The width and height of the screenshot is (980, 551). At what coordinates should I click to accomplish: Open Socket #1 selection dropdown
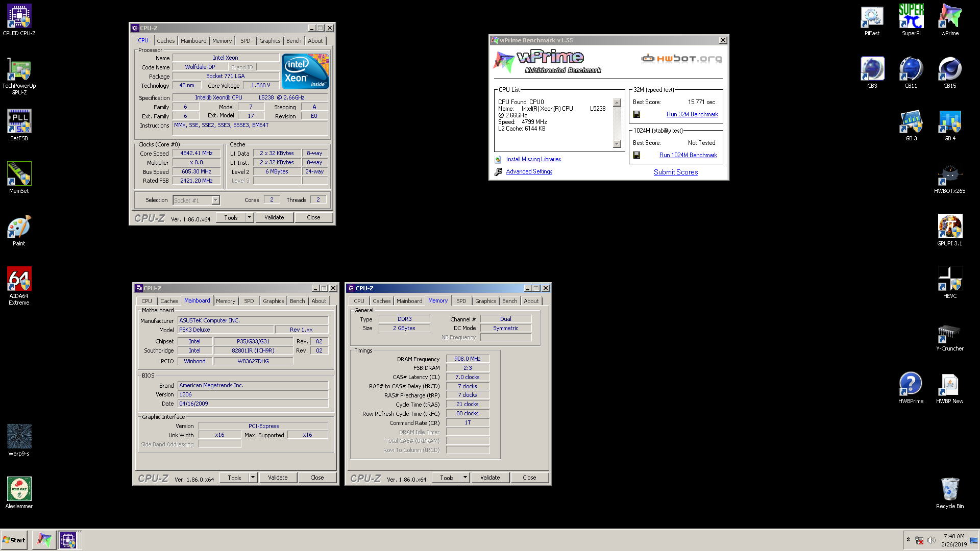[x=216, y=201]
